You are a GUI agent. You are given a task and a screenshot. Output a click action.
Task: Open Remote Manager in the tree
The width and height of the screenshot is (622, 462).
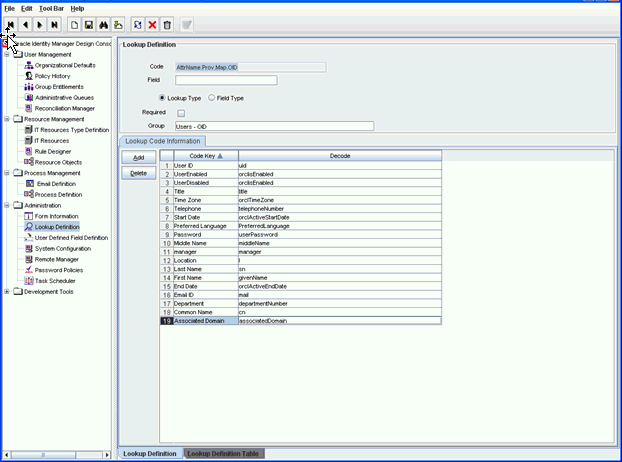click(x=56, y=259)
